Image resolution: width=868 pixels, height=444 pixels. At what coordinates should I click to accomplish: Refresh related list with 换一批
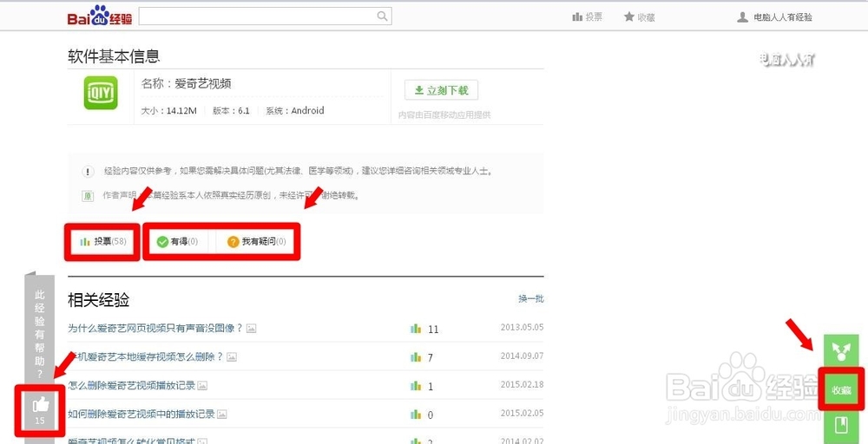click(531, 298)
